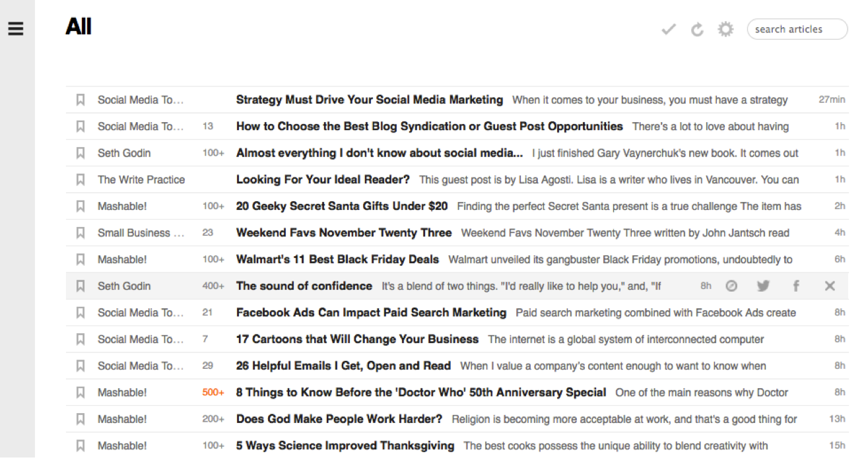This screenshot has width=868, height=458.
Task: Select 'Small Business ...' feed source
Action: tap(141, 232)
